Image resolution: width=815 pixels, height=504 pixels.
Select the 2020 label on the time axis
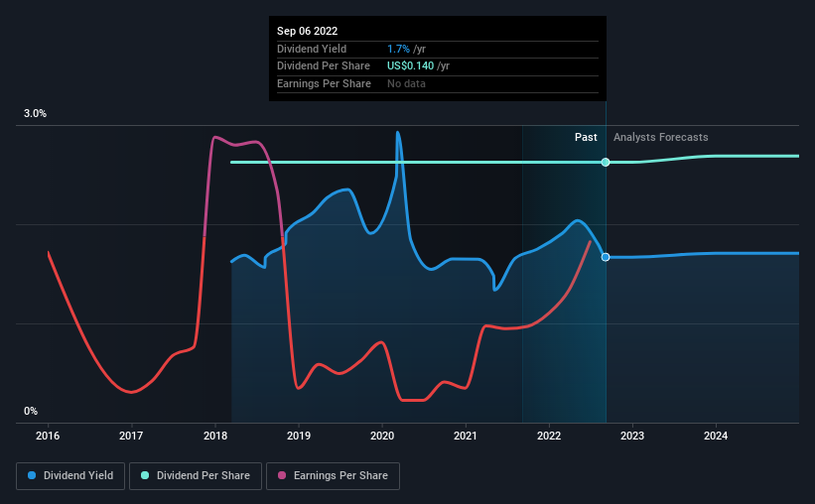pyautogui.click(x=382, y=436)
